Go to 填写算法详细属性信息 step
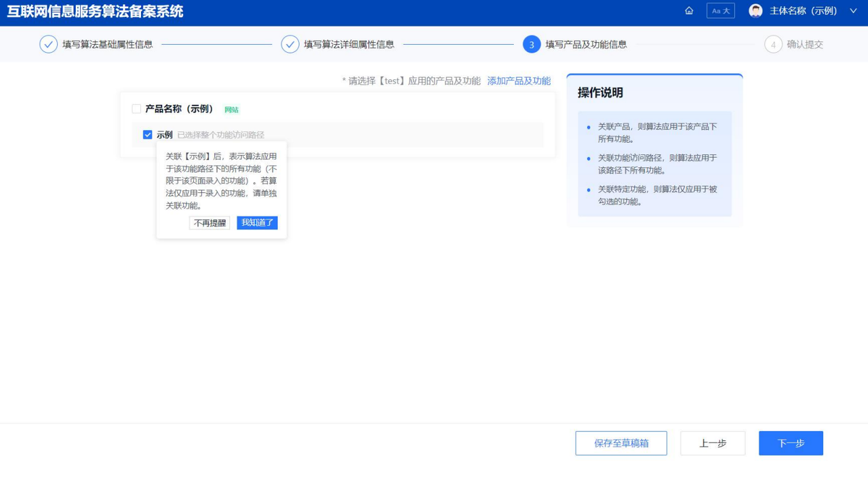 [x=349, y=44]
